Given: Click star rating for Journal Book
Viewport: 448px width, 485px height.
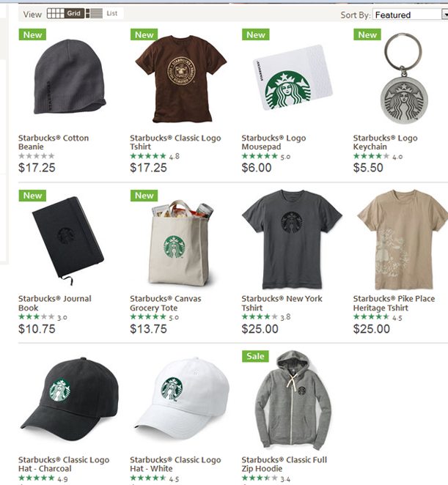Looking at the screenshot, I should pyautogui.click(x=37, y=316).
